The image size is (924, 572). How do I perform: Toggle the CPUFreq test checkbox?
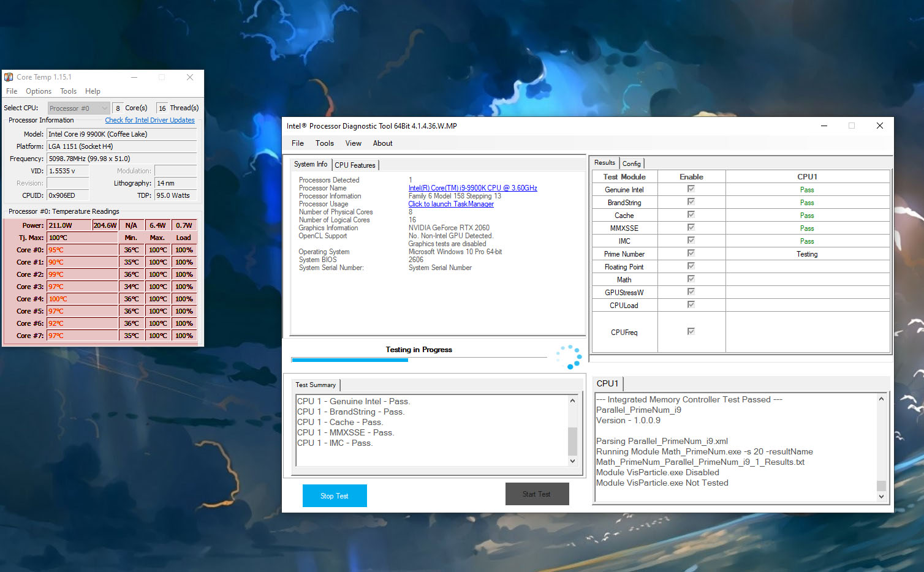pyautogui.click(x=691, y=332)
